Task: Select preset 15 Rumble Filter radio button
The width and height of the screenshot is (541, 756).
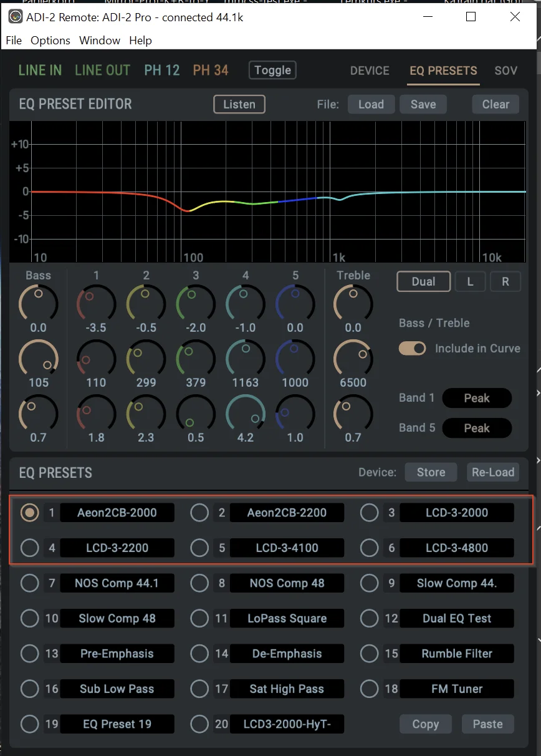Action: [370, 654]
